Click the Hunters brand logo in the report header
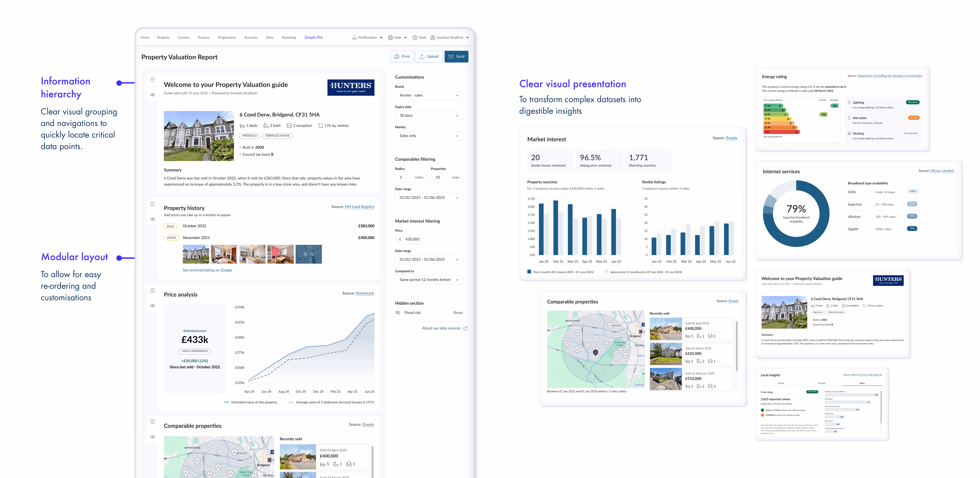Viewport: 980px width, 478px height. coord(351,87)
